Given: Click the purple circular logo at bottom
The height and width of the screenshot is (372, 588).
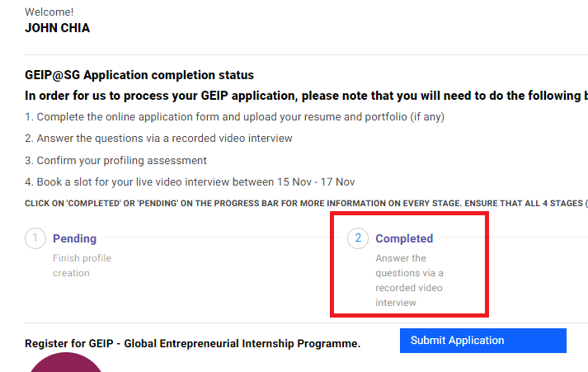Looking at the screenshot, I should pyautogui.click(x=66, y=363).
